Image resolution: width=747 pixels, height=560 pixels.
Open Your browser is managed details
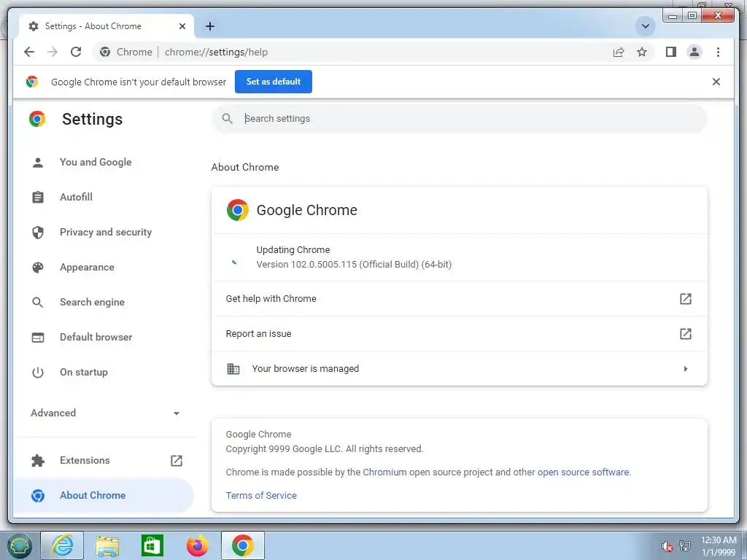click(x=460, y=368)
